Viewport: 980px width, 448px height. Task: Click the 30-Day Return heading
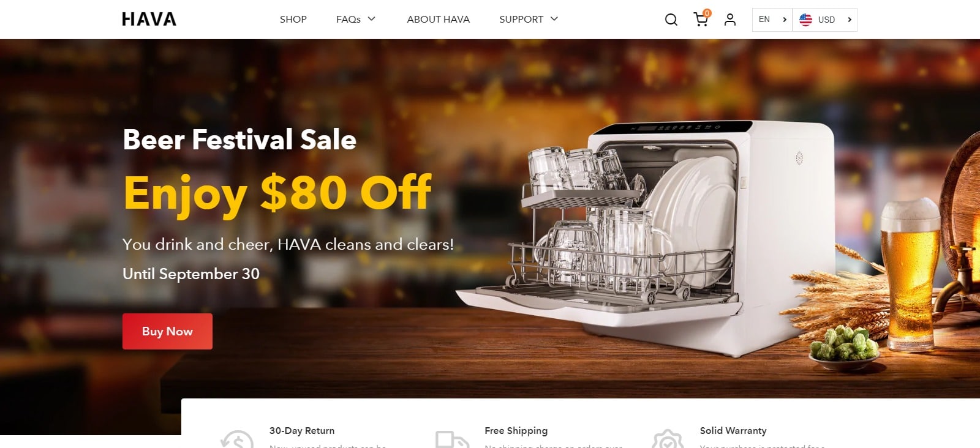click(x=302, y=430)
